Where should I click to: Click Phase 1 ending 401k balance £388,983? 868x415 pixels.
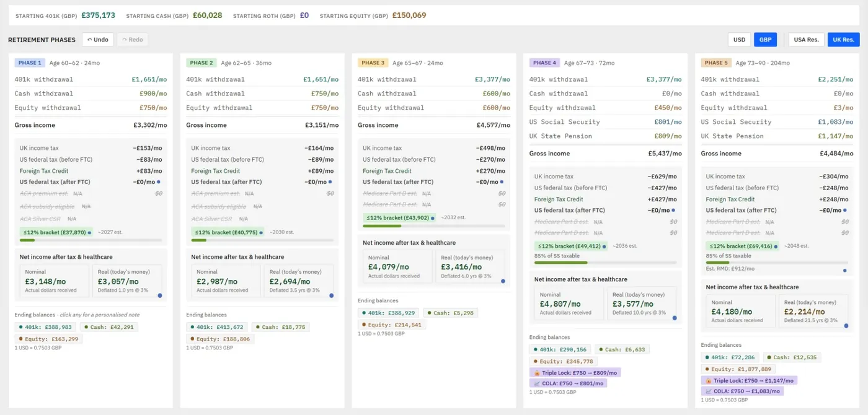[x=45, y=327]
